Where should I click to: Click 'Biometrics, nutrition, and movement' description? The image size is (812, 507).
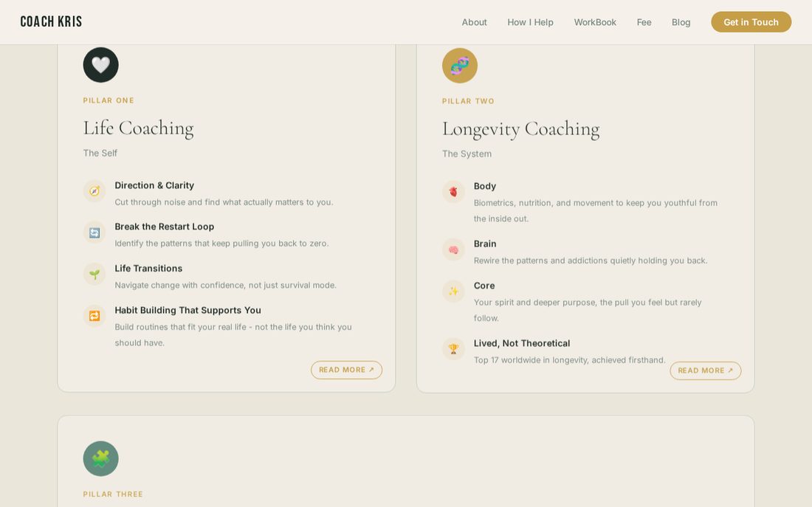596,211
